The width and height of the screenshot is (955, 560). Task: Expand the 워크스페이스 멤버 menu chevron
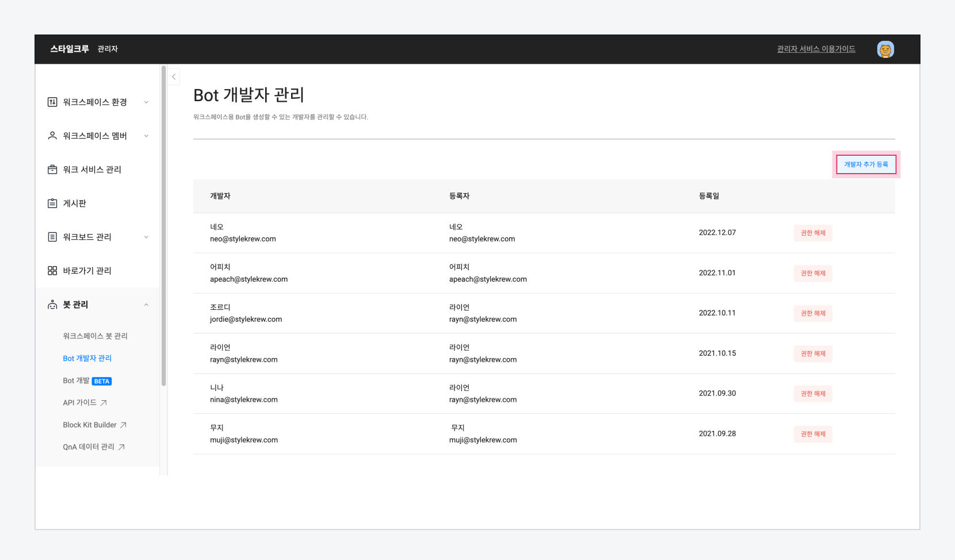146,136
